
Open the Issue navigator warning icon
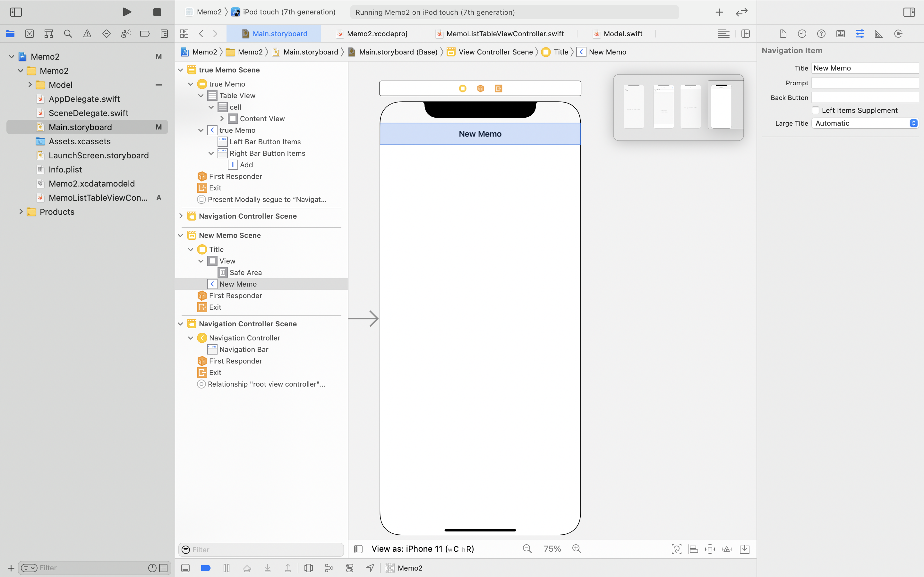[x=87, y=34]
